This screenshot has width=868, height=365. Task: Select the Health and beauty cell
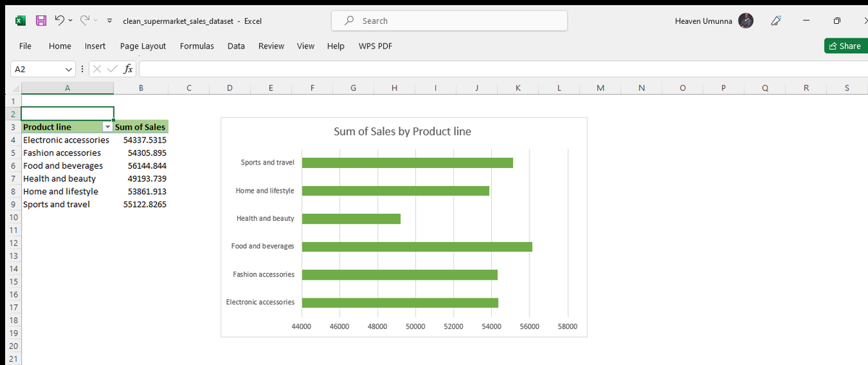(x=68, y=179)
